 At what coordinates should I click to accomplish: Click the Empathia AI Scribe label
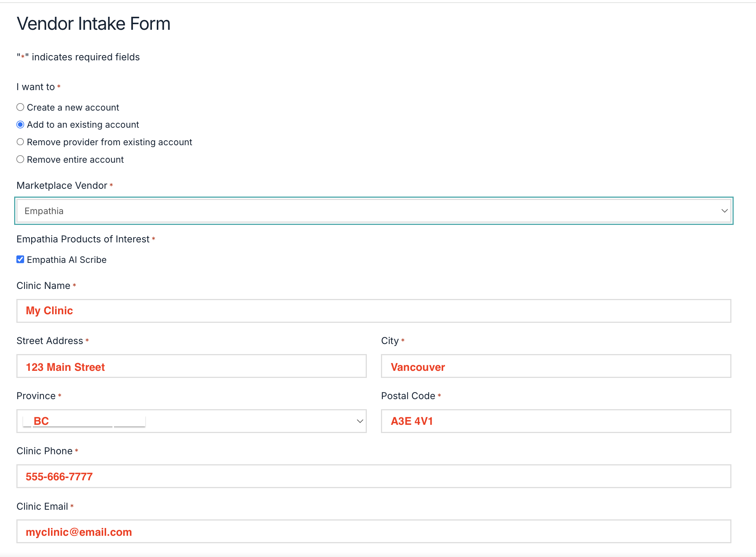[x=67, y=260]
